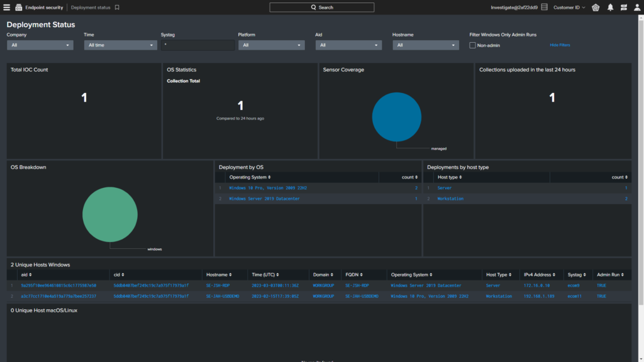
Task: Open the list icon beside Investigate account
Action: coord(544,7)
